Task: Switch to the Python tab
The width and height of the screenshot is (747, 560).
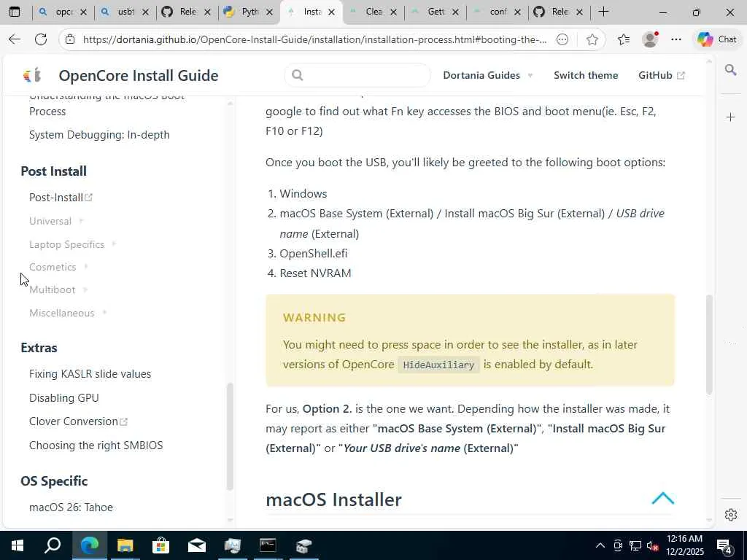Action: [x=249, y=12]
